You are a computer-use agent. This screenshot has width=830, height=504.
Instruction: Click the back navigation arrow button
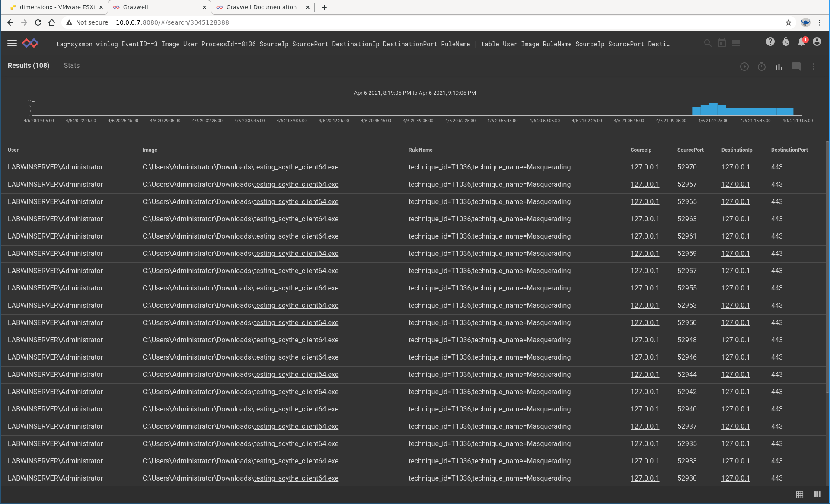point(10,22)
